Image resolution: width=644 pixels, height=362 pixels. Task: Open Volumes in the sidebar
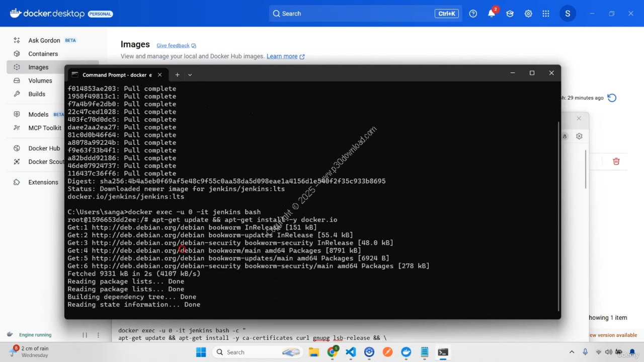[x=40, y=80]
